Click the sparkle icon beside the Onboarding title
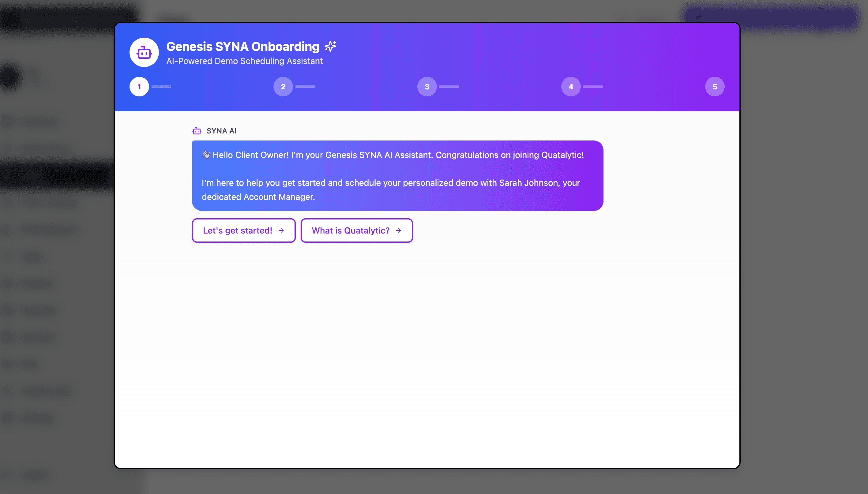This screenshot has height=494, width=868. coord(330,46)
